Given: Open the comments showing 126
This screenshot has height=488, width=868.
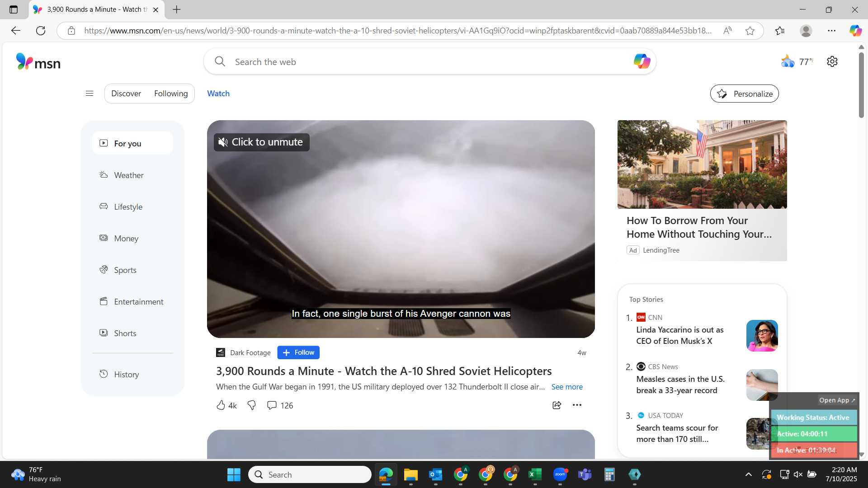Looking at the screenshot, I should 280,405.
